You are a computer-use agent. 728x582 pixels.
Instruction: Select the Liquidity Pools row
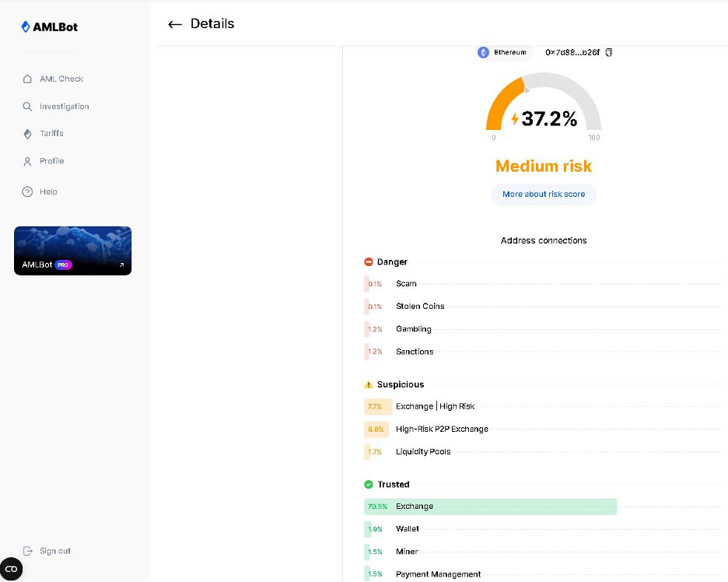click(x=543, y=451)
